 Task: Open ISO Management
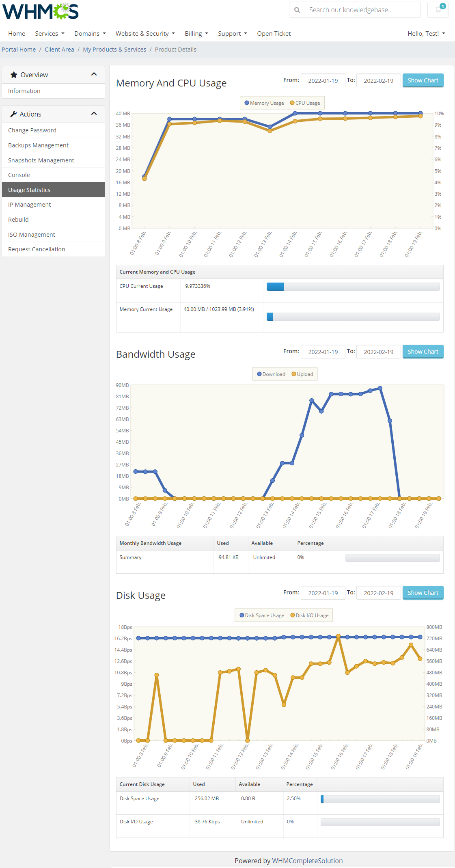pos(54,235)
